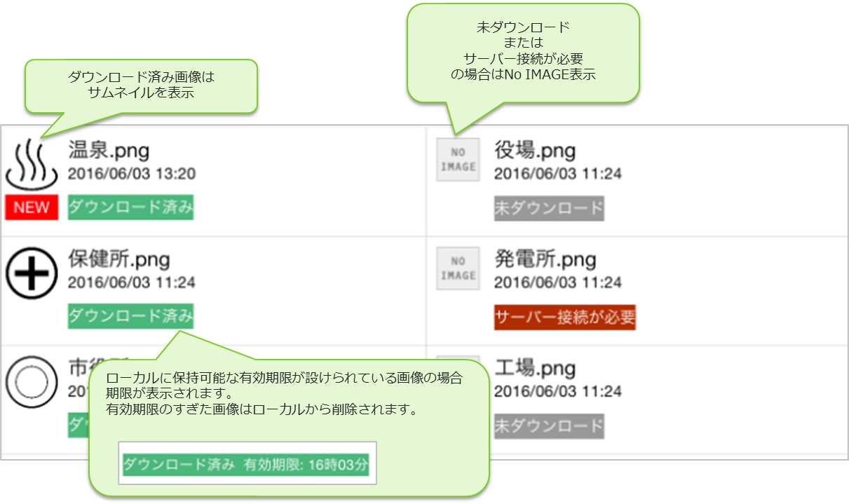Viewport: 849px width, 504px height.
Task: Select the 発電所.png file name
Action: tap(545, 259)
